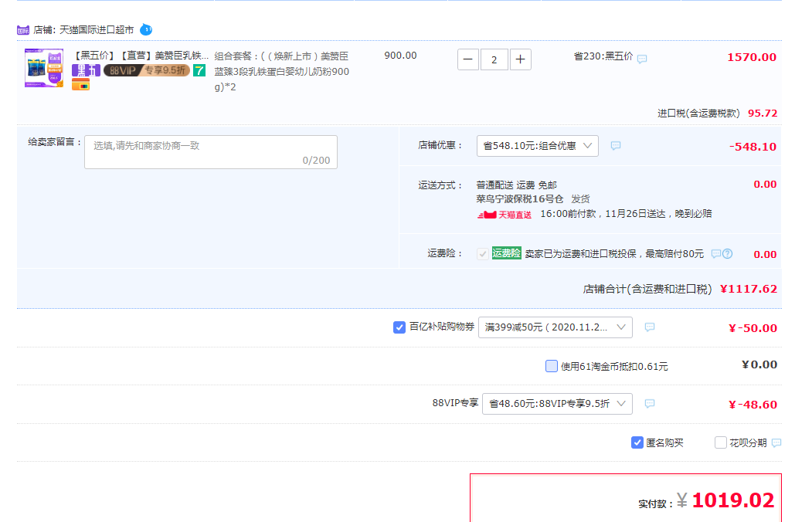Enable the 花呗分期 installment checkbox

tap(720, 442)
